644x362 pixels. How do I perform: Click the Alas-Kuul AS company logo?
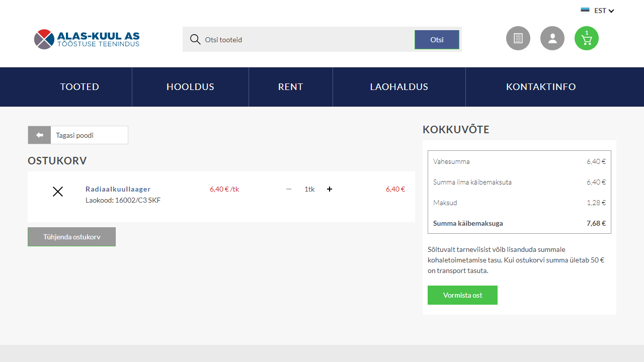click(x=86, y=39)
